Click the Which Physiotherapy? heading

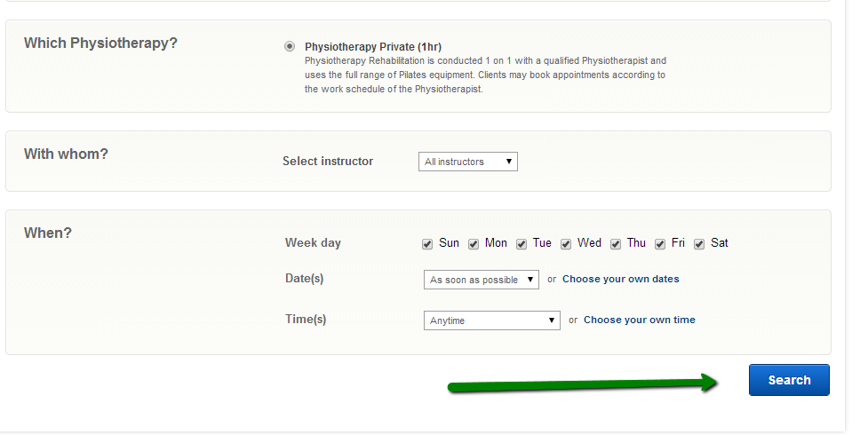100,43
